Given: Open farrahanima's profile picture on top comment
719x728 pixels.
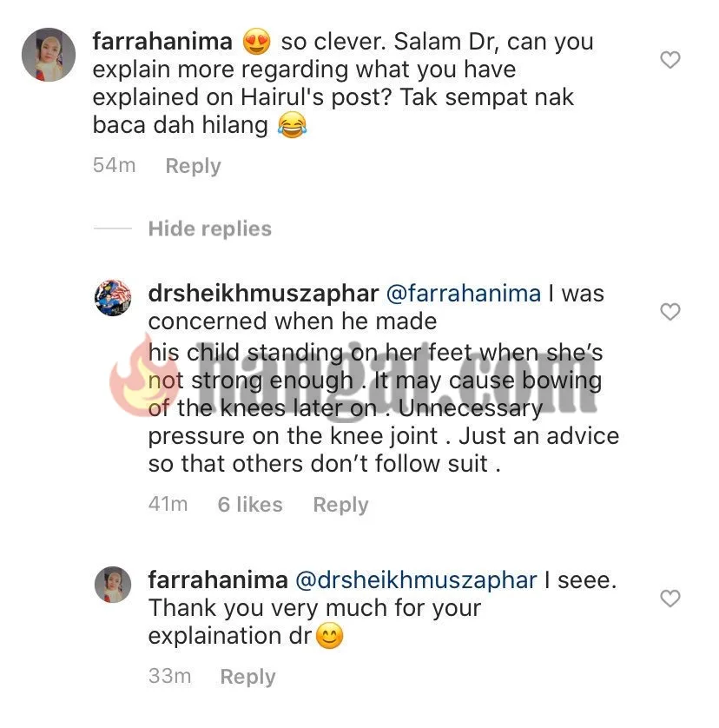Looking at the screenshot, I should 49,55.
